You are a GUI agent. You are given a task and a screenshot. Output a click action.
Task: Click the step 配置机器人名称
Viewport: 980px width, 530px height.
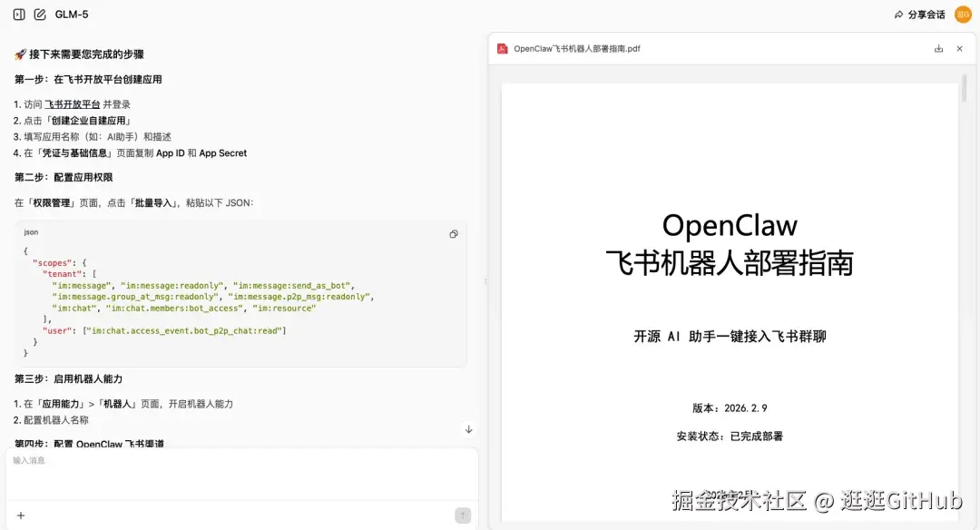pyautogui.click(x=51, y=420)
